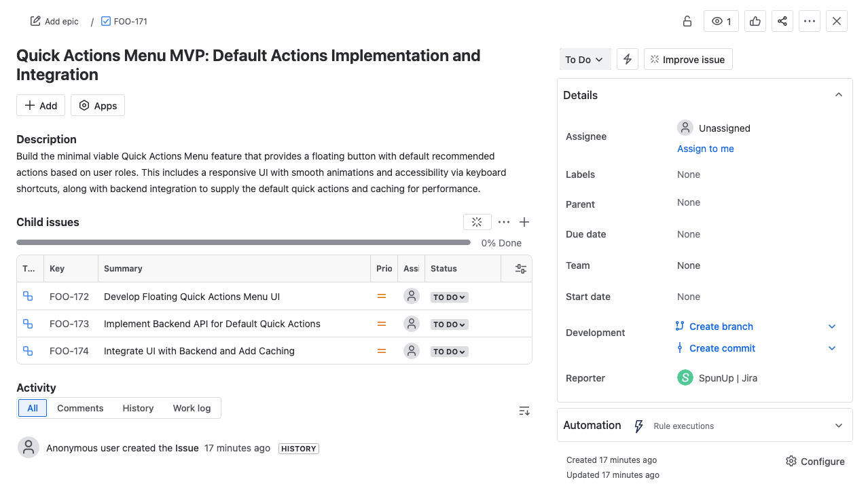Click the medium priority icon for FOO-173

382,323
